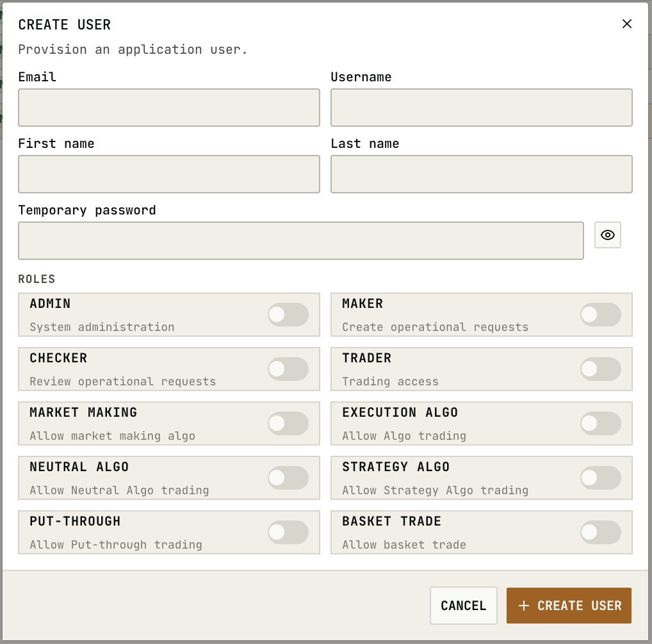
Task: Toggle Strategy Algo role on
Action: [x=601, y=478]
